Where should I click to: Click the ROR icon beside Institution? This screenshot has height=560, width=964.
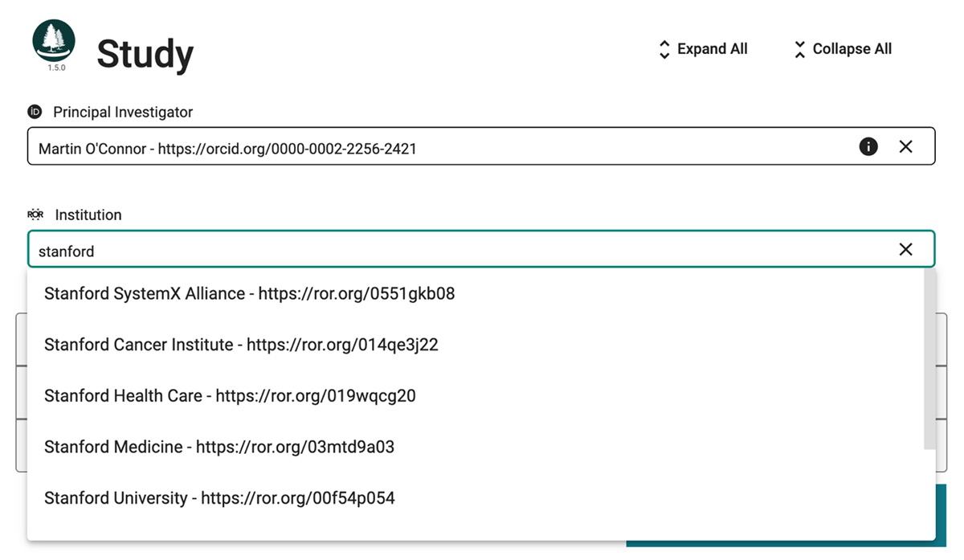pyautogui.click(x=35, y=215)
